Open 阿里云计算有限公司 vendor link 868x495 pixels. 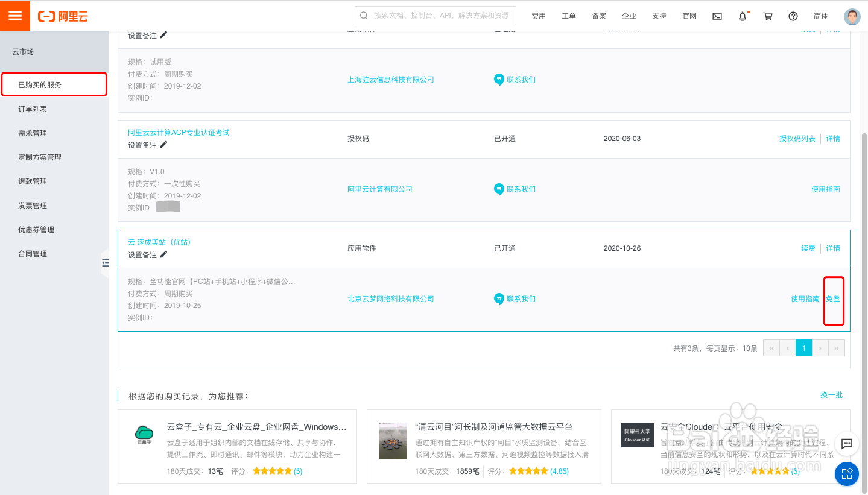[380, 189]
